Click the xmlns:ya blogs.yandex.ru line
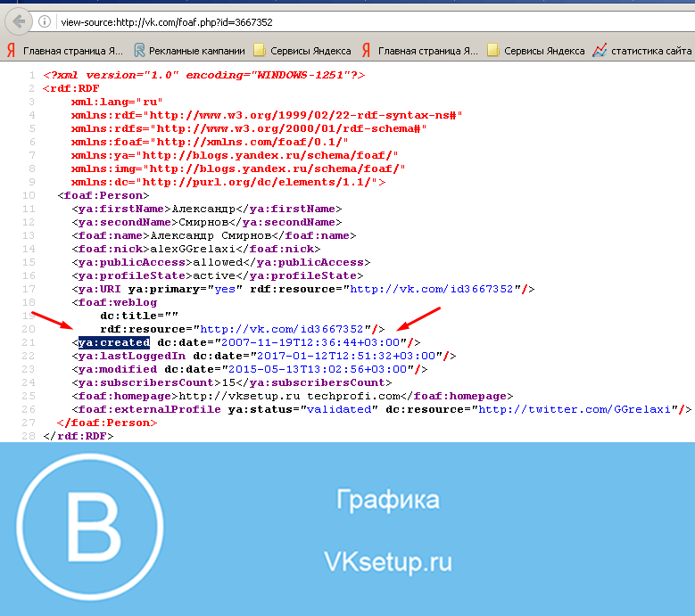Viewport: 695px width, 616px height. (x=235, y=155)
